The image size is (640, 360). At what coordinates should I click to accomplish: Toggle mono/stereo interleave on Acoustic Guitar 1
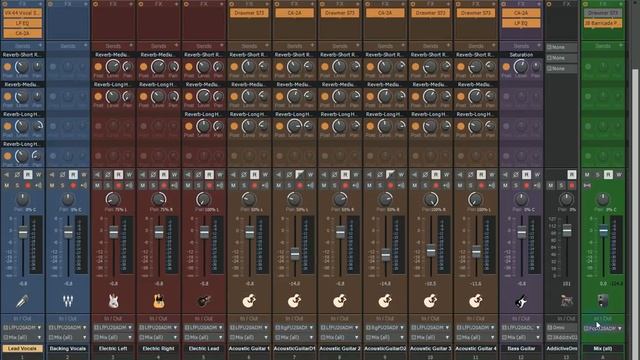233,175
